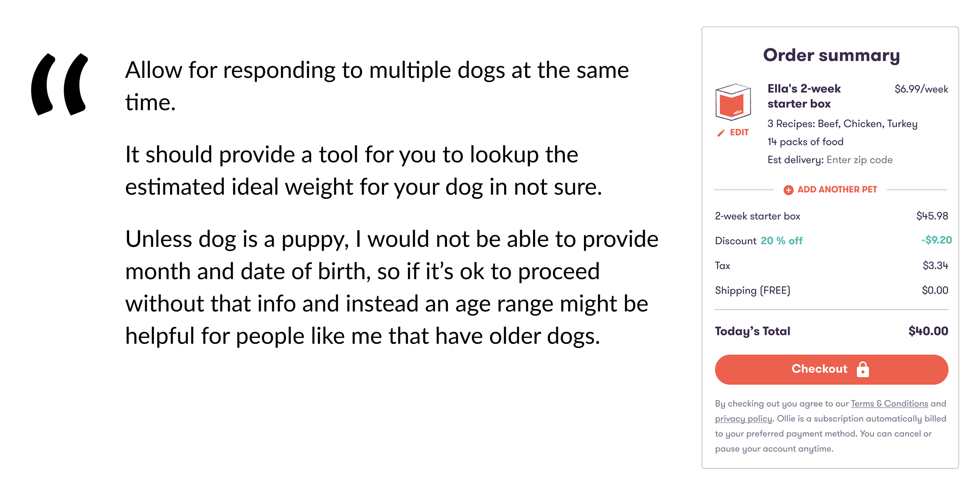Click the Order summary heading
980x497 pixels.
point(831,55)
